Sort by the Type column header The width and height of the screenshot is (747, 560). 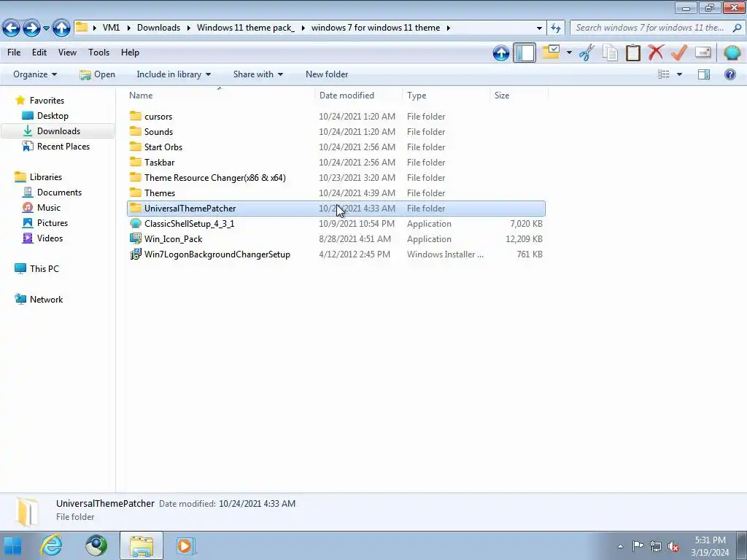(x=446, y=96)
